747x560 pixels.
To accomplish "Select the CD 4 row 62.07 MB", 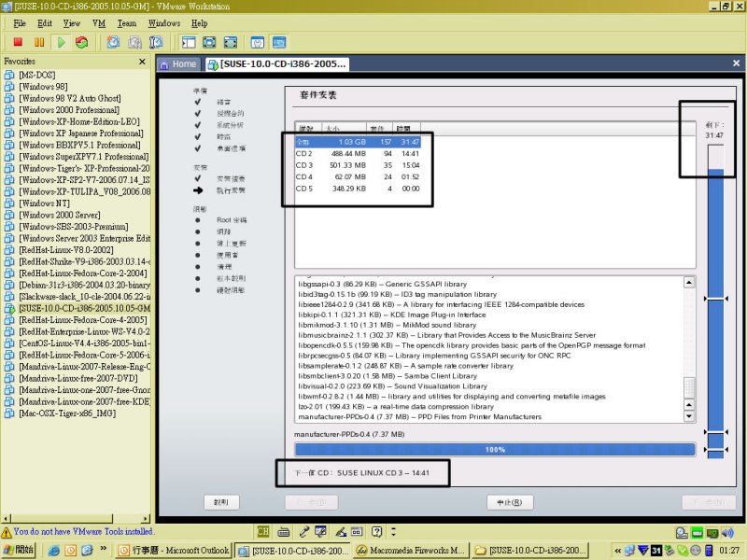I will (358, 176).
